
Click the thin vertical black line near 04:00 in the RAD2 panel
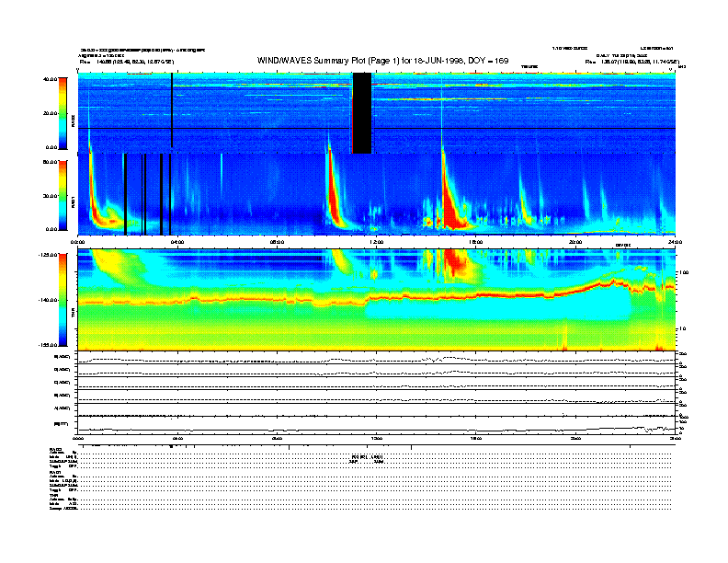pyautogui.click(x=172, y=110)
